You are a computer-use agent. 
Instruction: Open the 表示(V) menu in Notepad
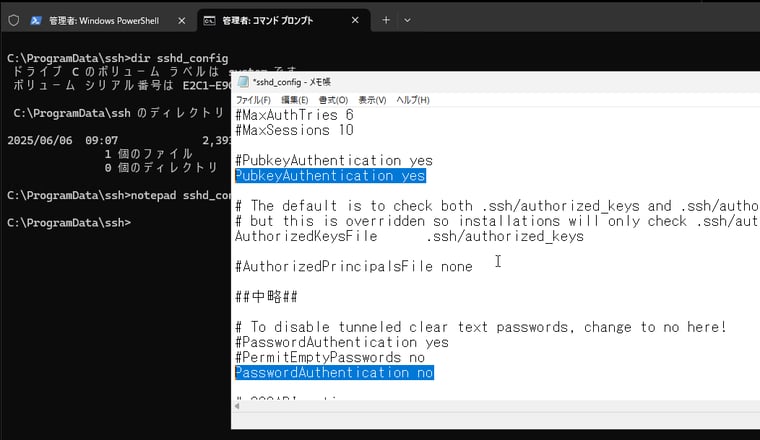coord(372,100)
